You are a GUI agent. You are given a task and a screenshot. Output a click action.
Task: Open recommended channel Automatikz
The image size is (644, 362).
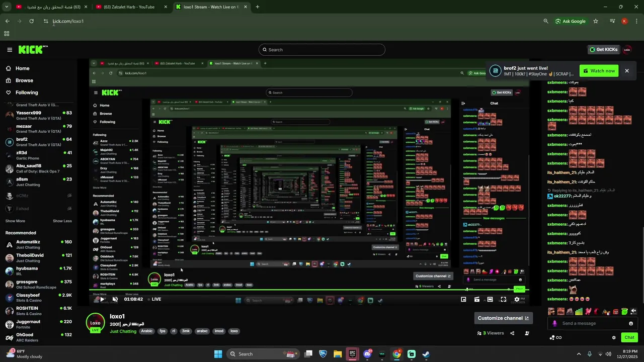[x=38, y=244]
